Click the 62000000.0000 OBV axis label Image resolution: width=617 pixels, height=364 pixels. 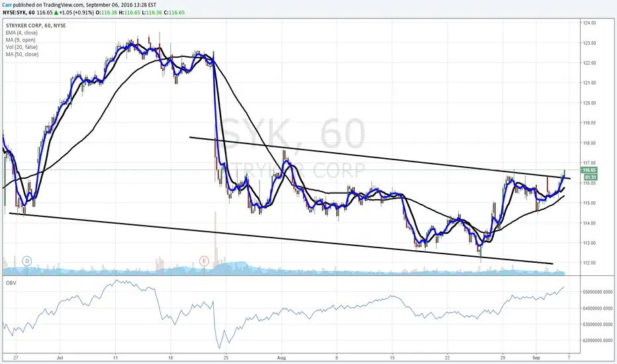click(598, 340)
